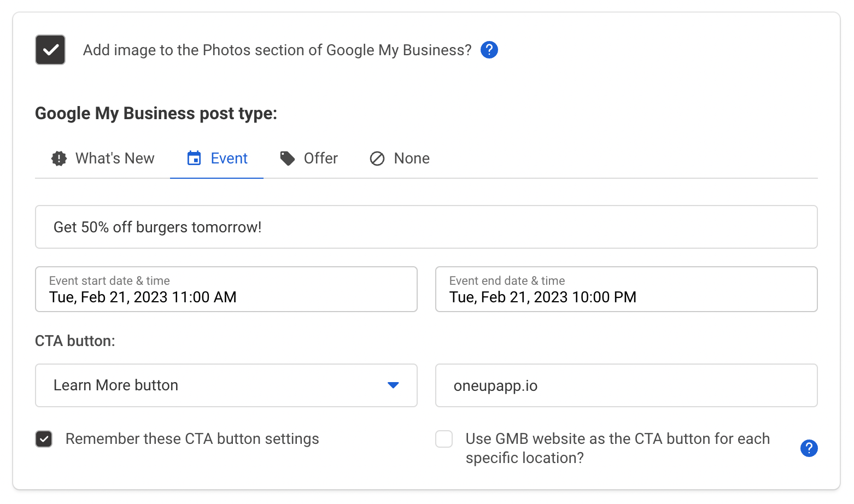Click the Event calendar icon
The height and width of the screenshot is (504, 854).
point(194,158)
